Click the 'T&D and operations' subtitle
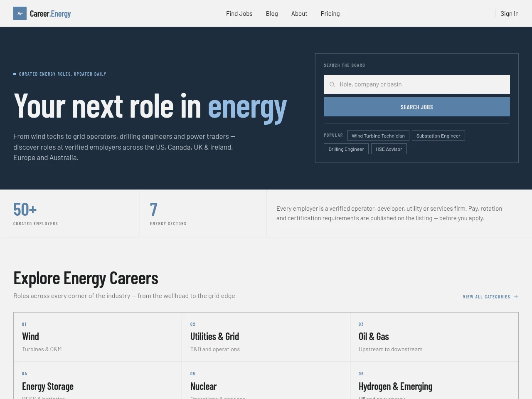Image resolution: width=532 pixels, height=399 pixels. (215, 349)
